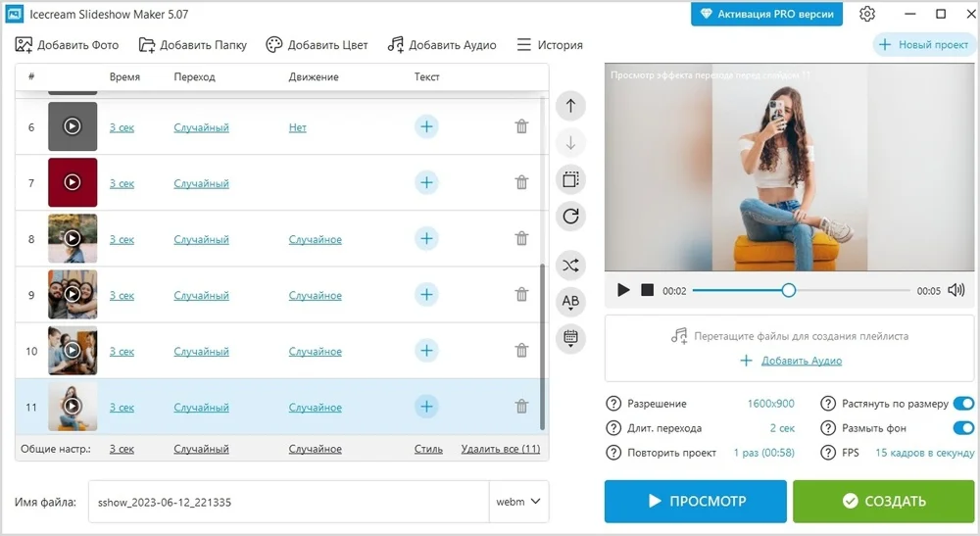Click the shuffle slides icon
The width and height of the screenshot is (980, 536).
570,266
